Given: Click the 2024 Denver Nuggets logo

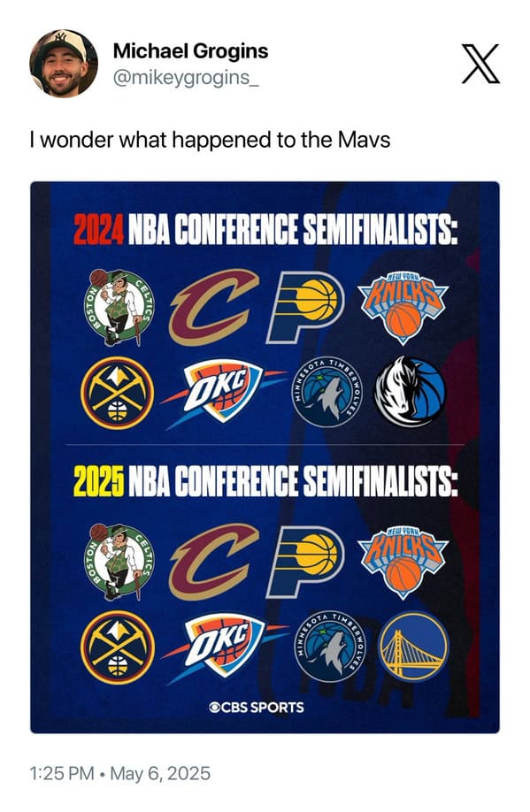Looking at the screenshot, I should [x=117, y=393].
